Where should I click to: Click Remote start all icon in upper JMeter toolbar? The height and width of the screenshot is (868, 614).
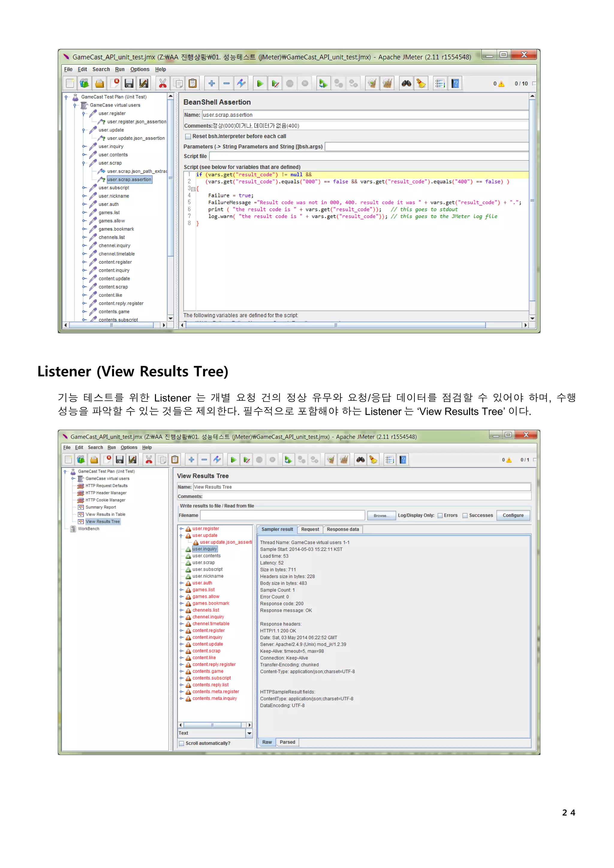tap(323, 83)
